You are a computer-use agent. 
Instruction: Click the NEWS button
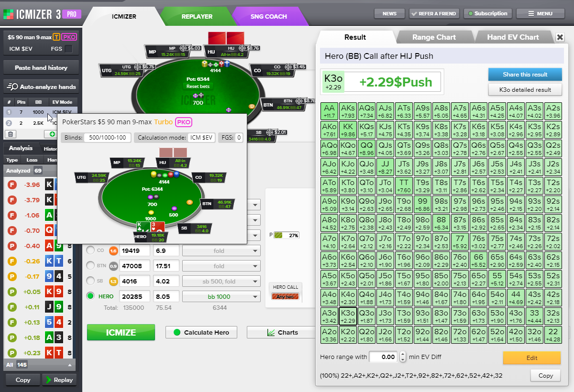389,14
